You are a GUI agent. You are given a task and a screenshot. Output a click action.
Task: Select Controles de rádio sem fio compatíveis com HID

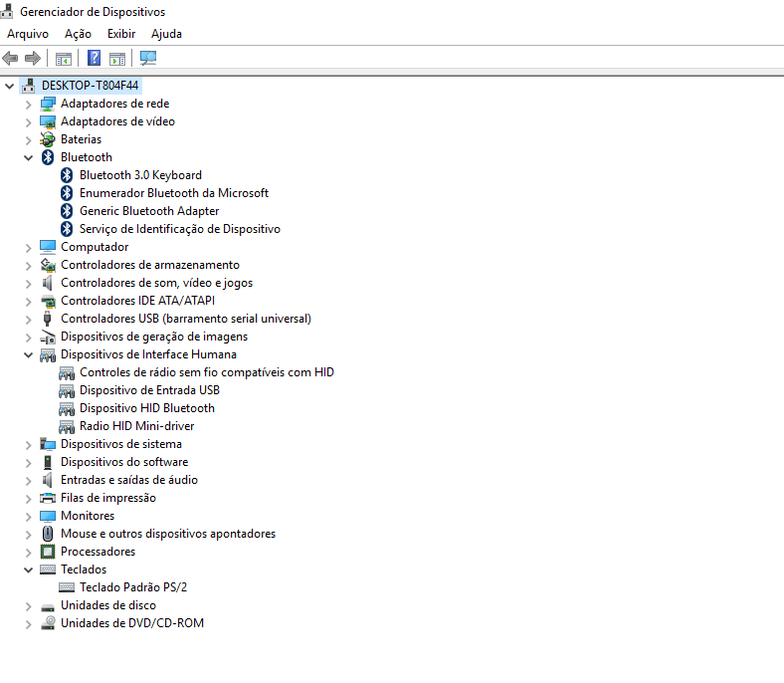(x=207, y=372)
